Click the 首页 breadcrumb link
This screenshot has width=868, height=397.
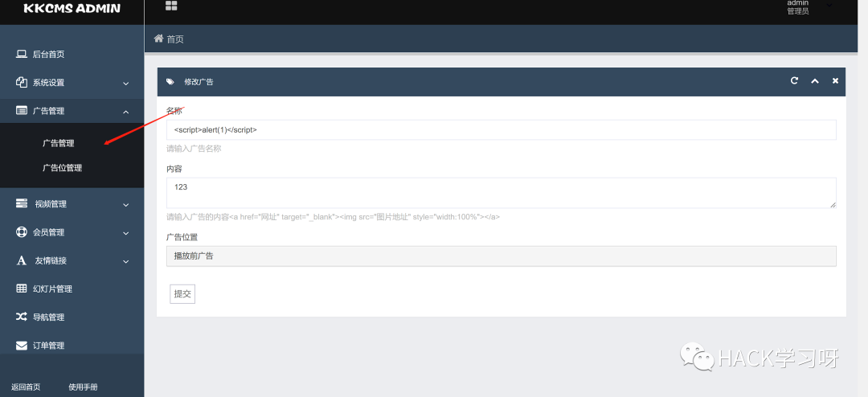[175, 39]
